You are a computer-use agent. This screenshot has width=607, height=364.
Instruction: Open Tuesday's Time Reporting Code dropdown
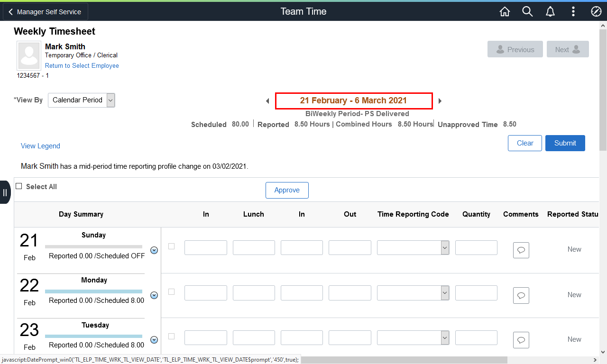pyautogui.click(x=413, y=337)
